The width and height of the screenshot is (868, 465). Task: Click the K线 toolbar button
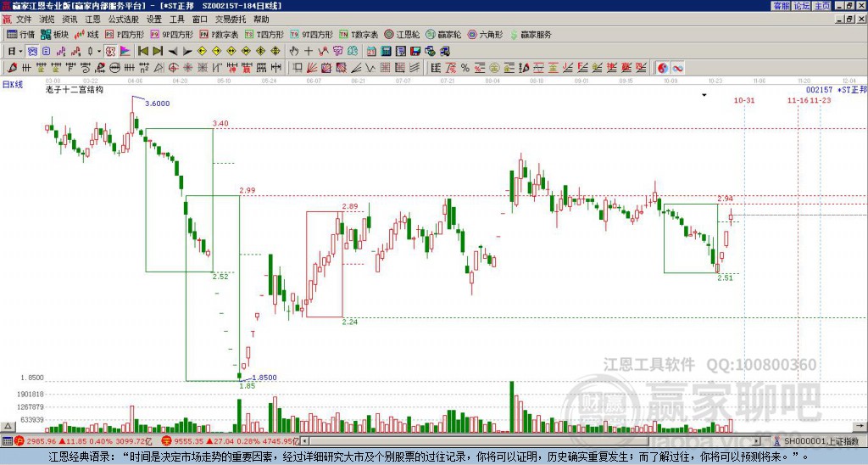pos(86,34)
